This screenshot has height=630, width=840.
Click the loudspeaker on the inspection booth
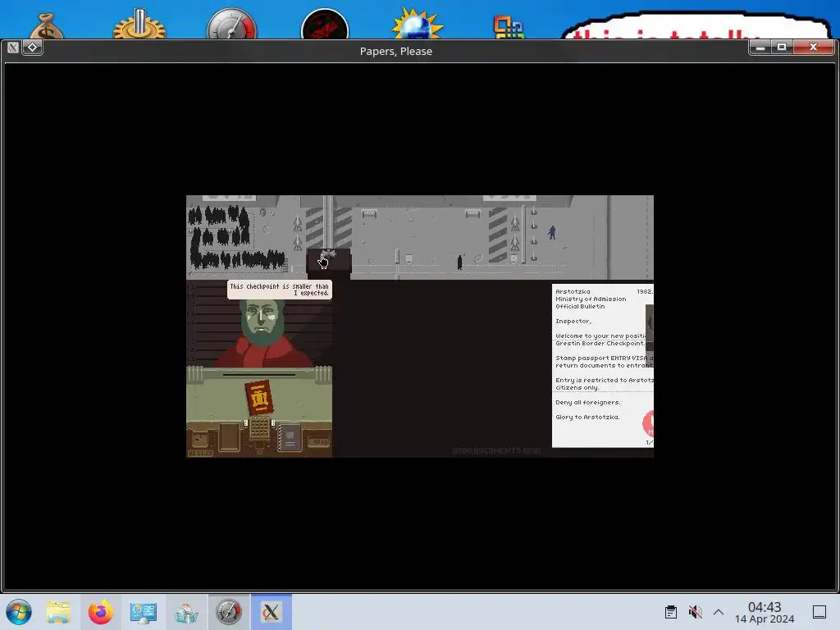point(328,253)
